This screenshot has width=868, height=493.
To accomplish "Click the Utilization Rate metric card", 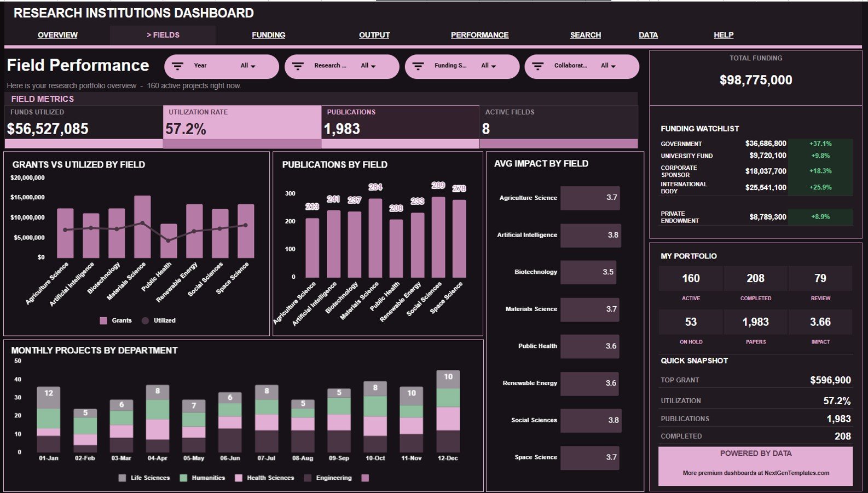I will (x=242, y=127).
